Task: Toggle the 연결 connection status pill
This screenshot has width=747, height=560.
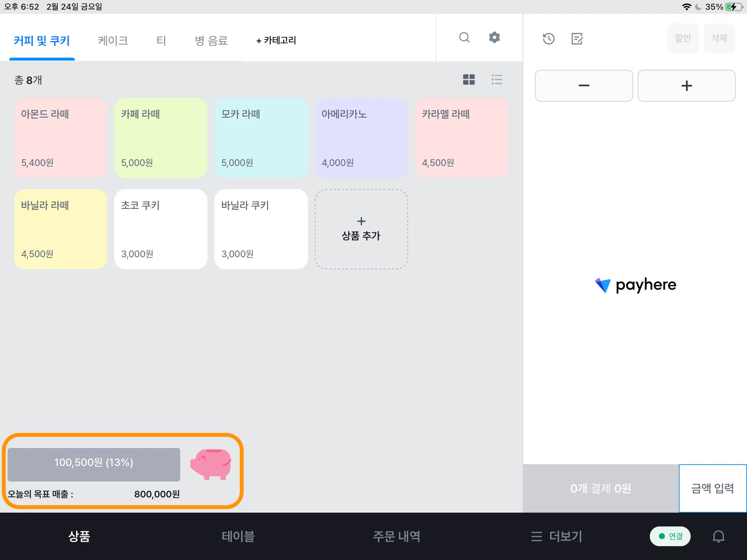Action: point(670,536)
